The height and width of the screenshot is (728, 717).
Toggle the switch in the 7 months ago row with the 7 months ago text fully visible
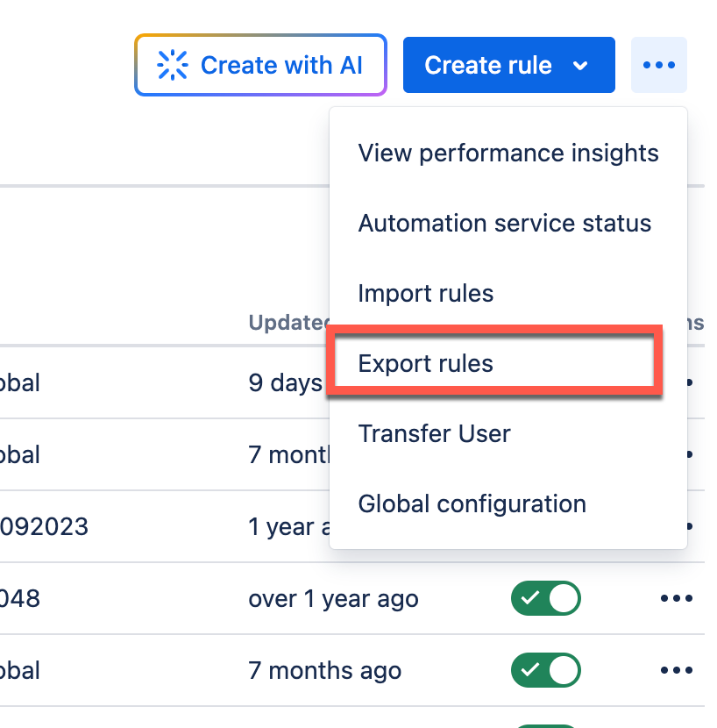pos(546,670)
